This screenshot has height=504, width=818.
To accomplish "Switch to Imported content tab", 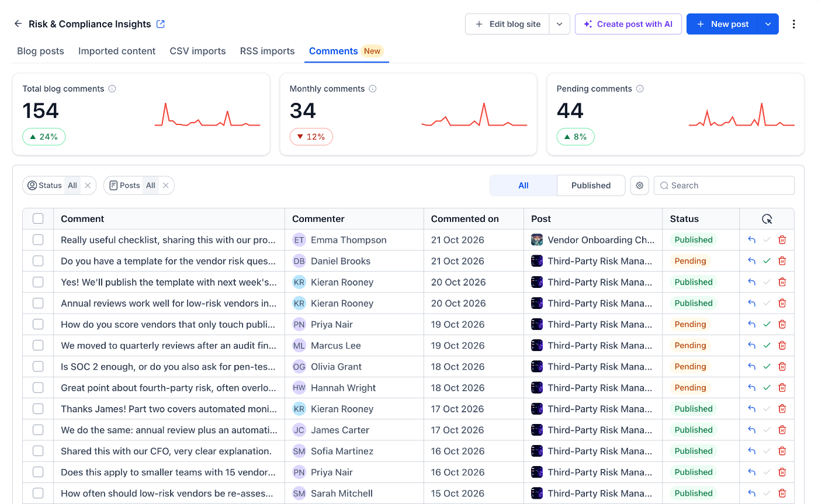I will click(x=117, y=51).
